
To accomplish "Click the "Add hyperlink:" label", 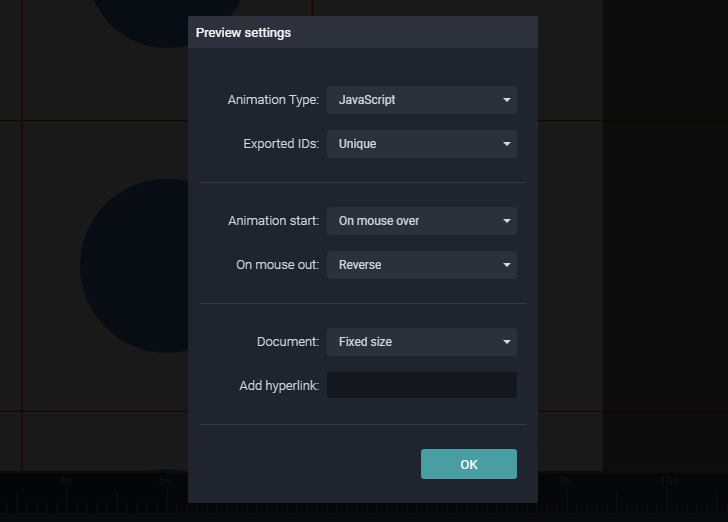I will (279, 386).
